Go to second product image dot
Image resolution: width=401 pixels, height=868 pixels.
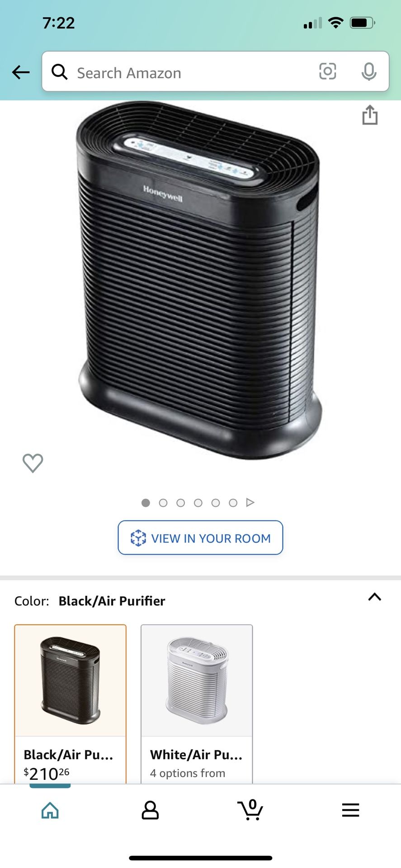click(163, 503)
